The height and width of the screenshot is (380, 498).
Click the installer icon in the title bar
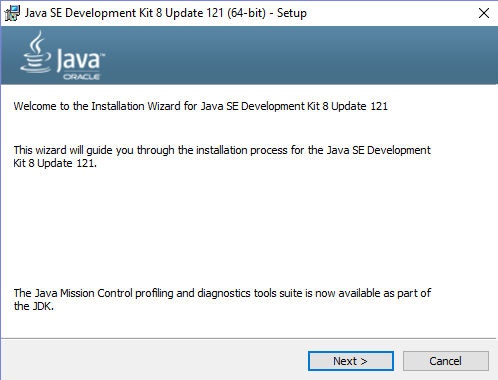[x=12, y=13]
